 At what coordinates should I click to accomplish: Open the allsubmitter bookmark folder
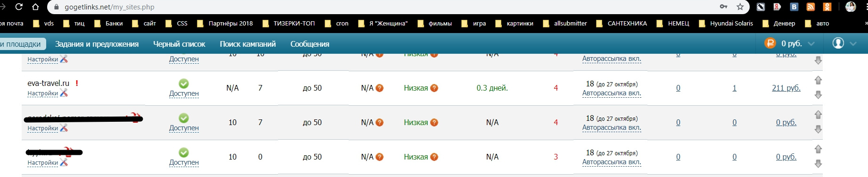coord(565,23)
